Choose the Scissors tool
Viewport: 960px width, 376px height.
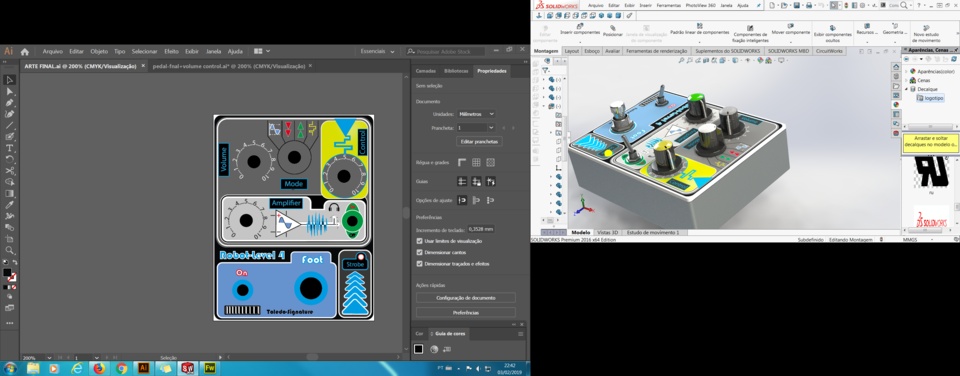[9, 171]
